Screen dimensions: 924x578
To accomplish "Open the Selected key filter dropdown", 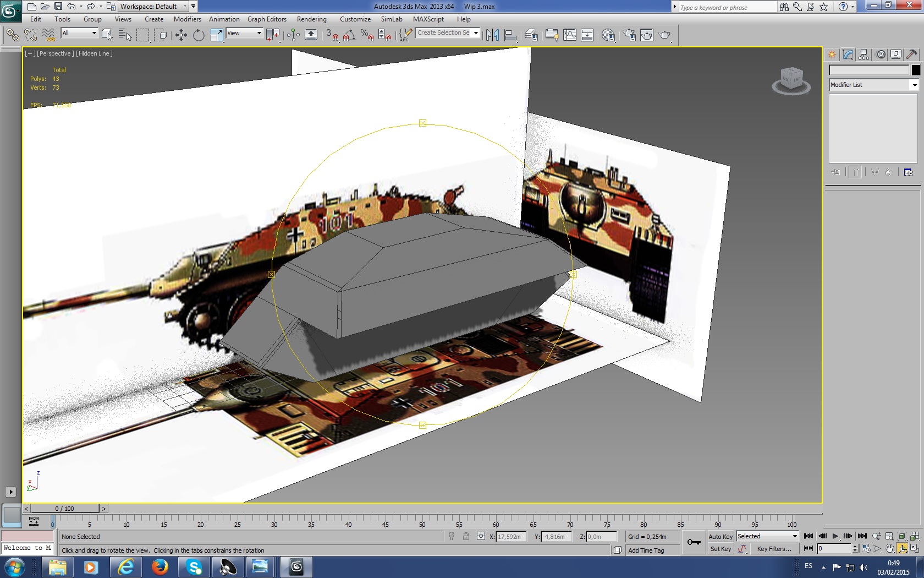I will tap(767, 536).
